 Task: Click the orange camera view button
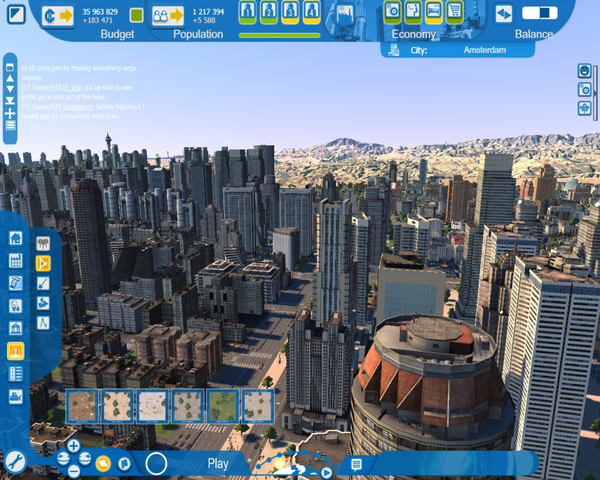(x=103, y=464)
